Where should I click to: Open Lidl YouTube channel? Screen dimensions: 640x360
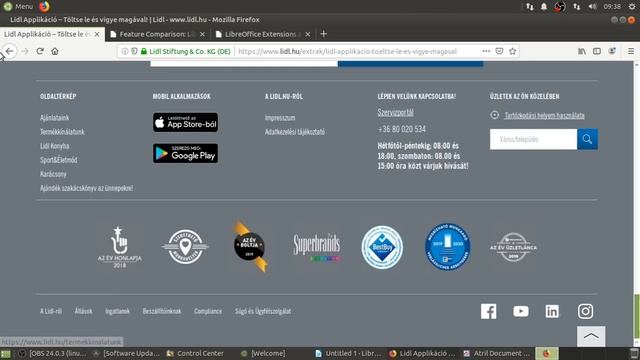point(521,311)
